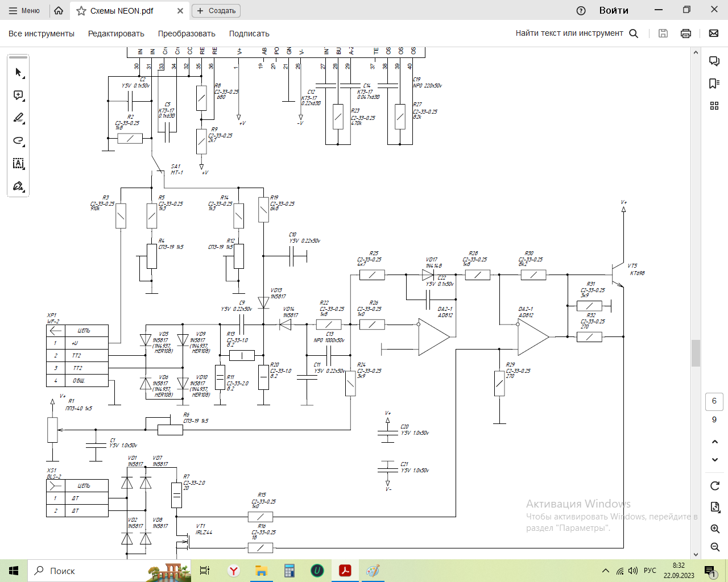
Task: Open the bookmarks panel
Action: tap(714, 84)
